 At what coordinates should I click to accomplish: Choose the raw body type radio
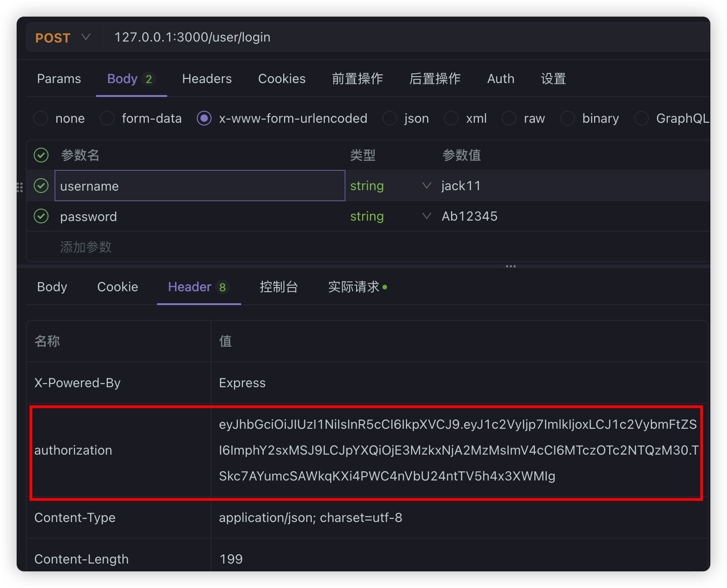pyautogui.click(x=509, y=119)
